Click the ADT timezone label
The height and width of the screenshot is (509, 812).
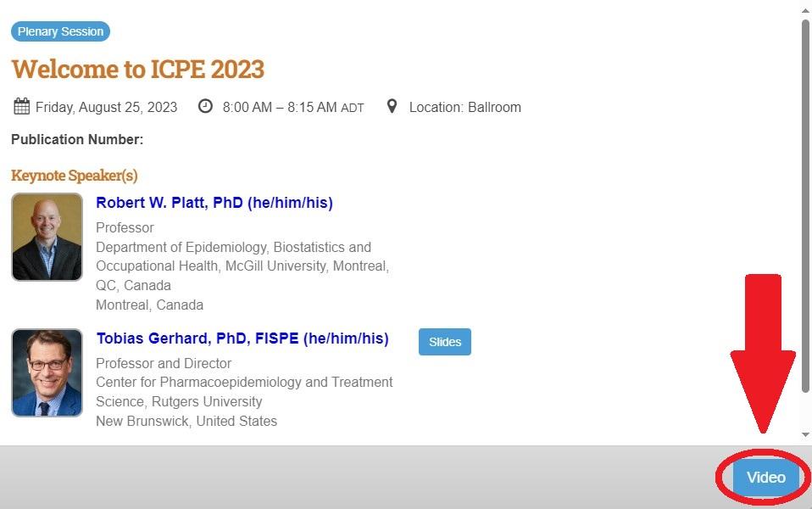click(353, 108)
